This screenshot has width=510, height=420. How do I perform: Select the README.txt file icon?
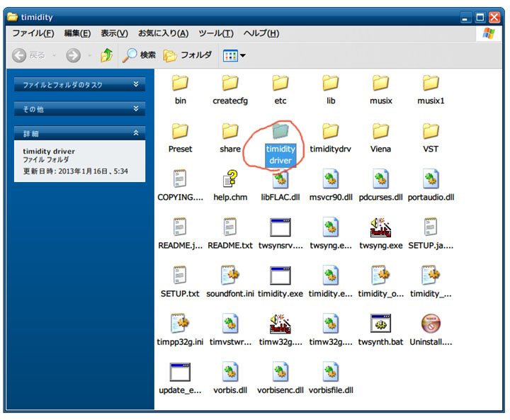(x=230, y=227)
